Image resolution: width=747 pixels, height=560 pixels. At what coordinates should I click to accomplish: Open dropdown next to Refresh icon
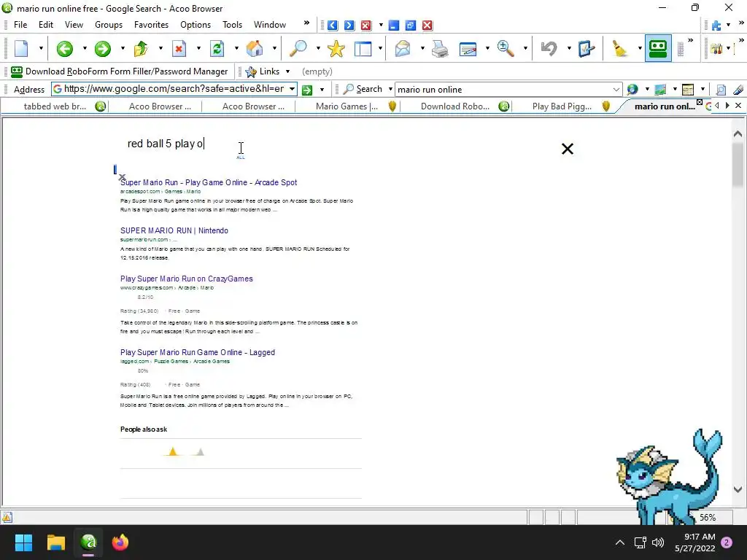(x=236, y=48)
